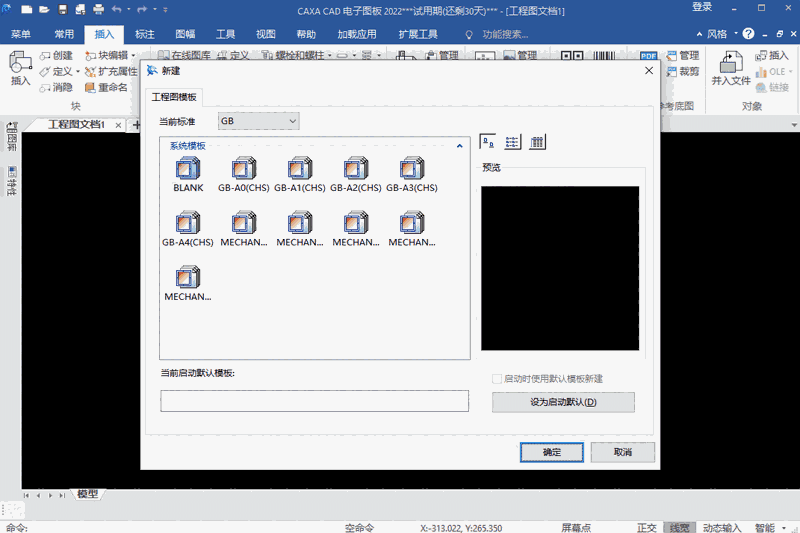Click the New file icon in quick access toolbar
The image size is (800, 533).
point(27,9)
